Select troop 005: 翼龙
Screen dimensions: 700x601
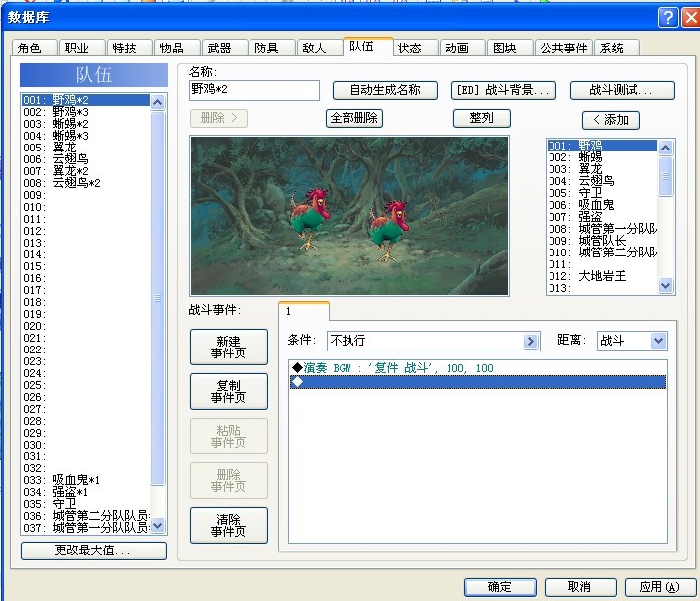(x=85, y=148)
